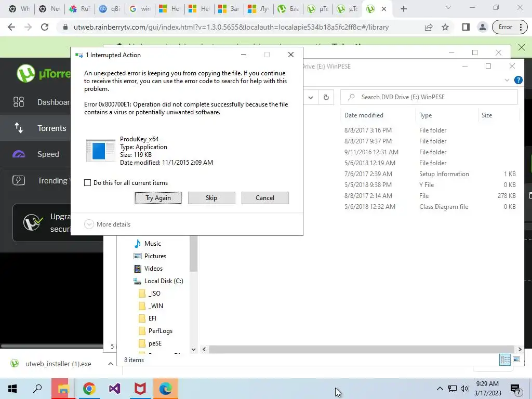Select Local Disk (C:) in tree
Screen dimensions: 532x399
click(x=158, y=281)
